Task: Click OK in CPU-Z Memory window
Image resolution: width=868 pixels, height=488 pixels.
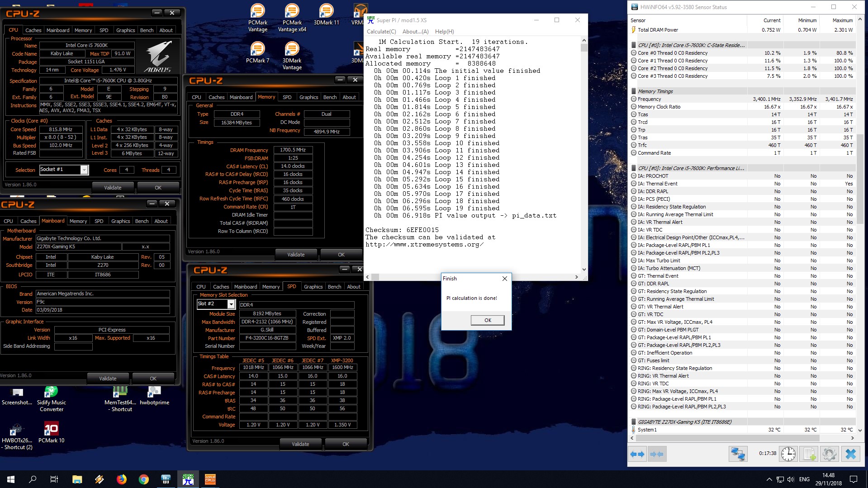Action: click(341, 255)
